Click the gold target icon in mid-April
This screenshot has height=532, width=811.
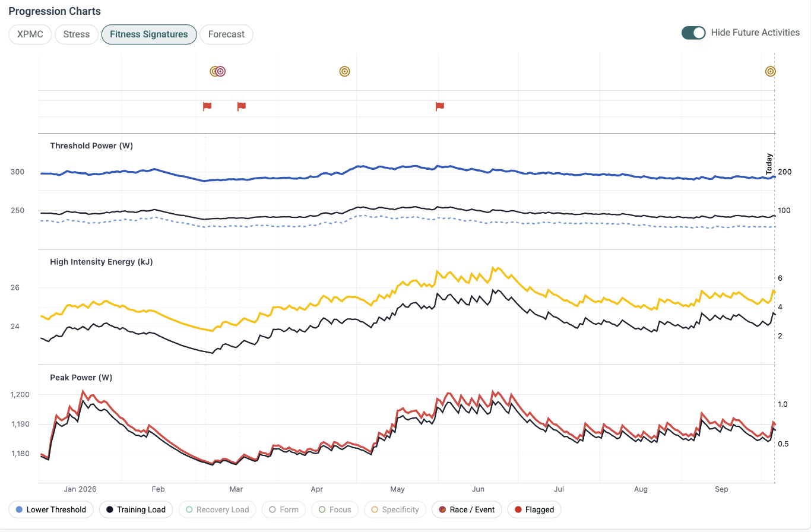[x=344, y=71]
